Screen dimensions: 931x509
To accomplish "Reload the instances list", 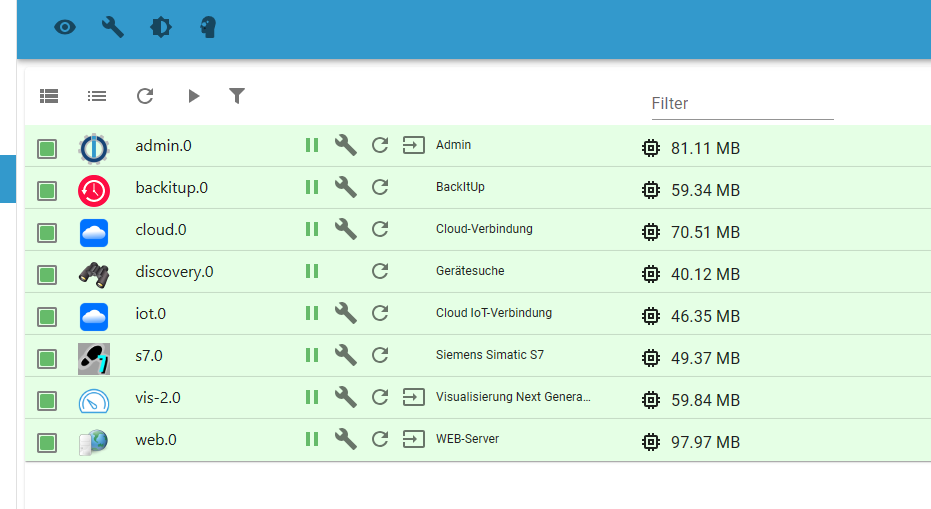I will click(x=145, y=96).
